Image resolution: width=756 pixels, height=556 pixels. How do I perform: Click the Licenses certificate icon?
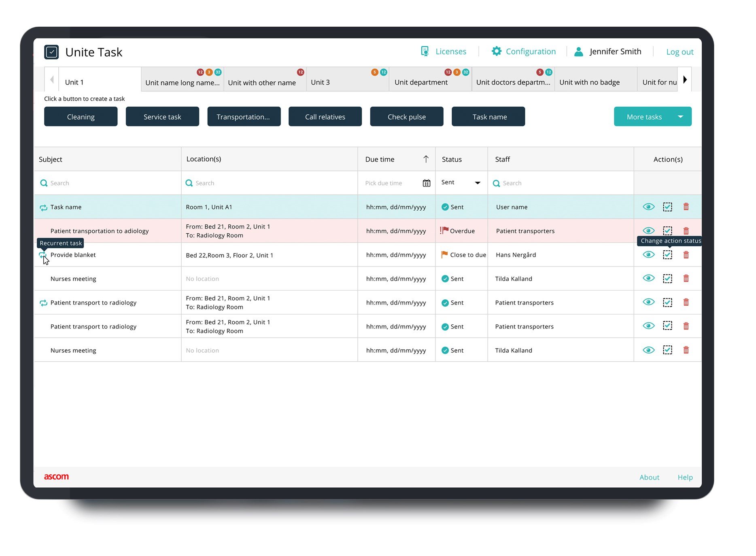425,51
